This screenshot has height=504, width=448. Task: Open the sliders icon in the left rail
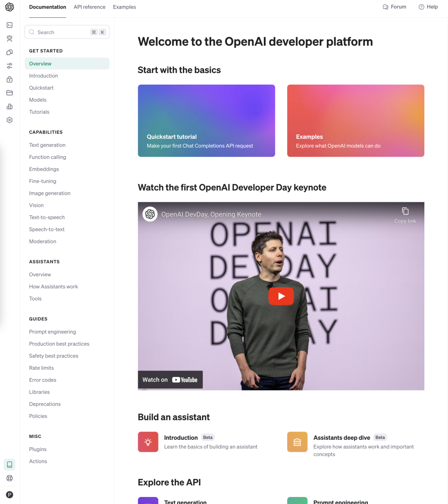tap(10, 66)
